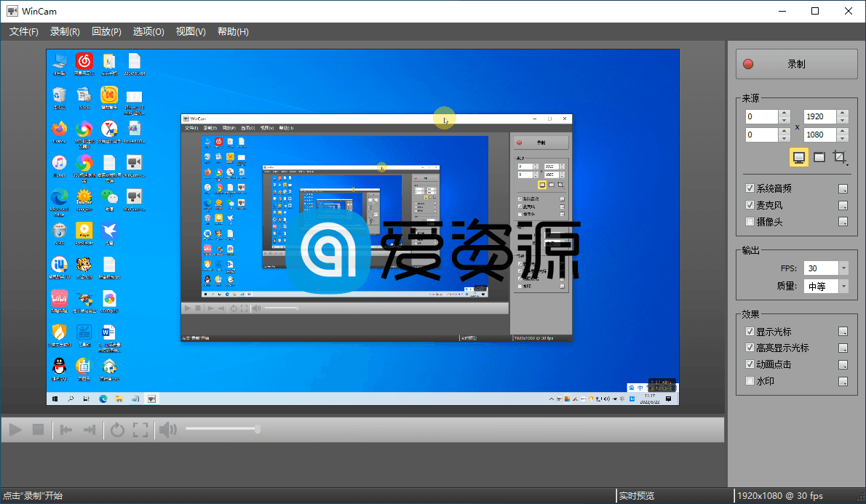
Task: Expand the crop tool dropdown arrow
Action: coord(847,165)
